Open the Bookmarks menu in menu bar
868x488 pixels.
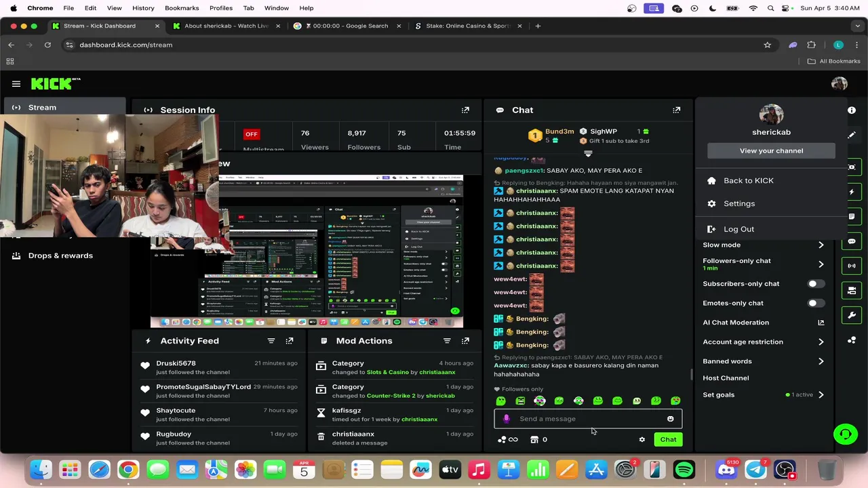point(182,8)
